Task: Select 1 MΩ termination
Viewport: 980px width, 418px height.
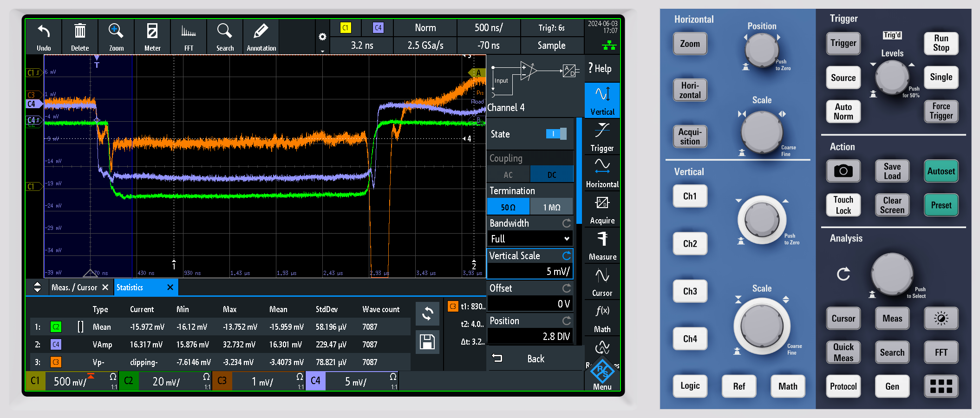Action: coord(551,207)
